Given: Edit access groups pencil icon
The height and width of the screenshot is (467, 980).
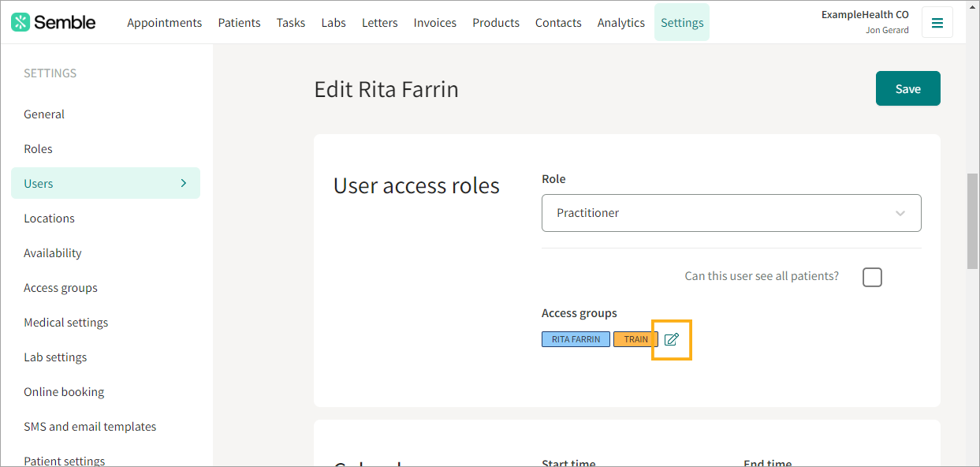Looking at the screenshot, I should coord(672,339).
